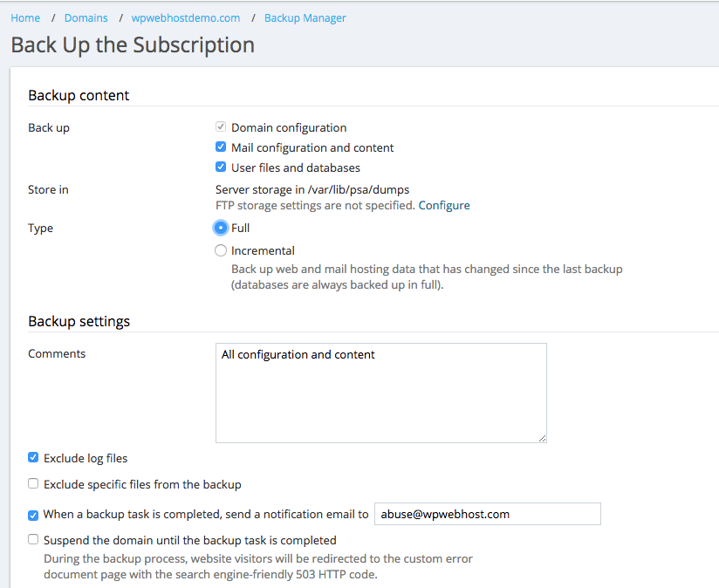
Task: Go to Domains breadcrumb link
Action: point(86,17)
